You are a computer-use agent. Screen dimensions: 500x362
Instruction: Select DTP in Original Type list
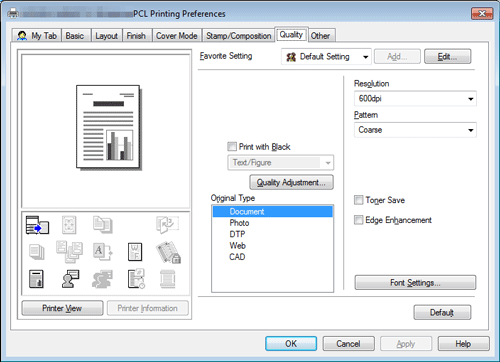[x=272, y=234]
